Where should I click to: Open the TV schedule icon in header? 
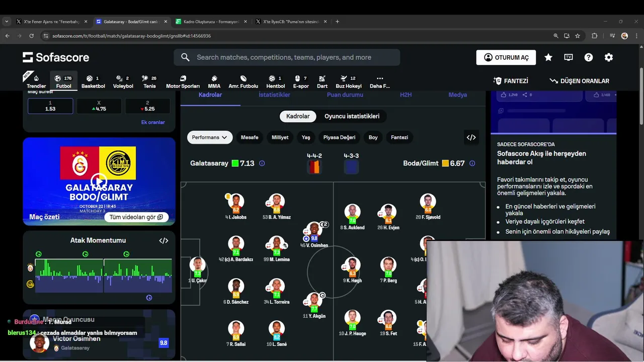click(x=569, y=57)
